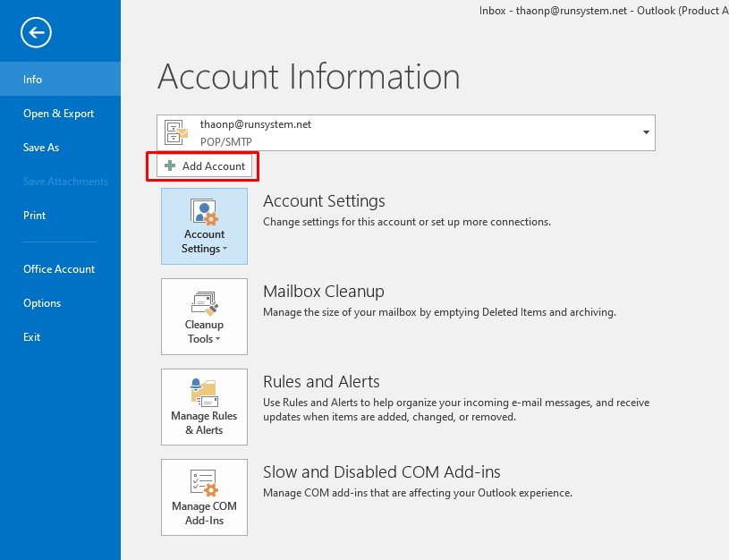Click 'Manage the size of your mailbox' description
The width and height of the screenshot is (729, 560).
[439, 312]
